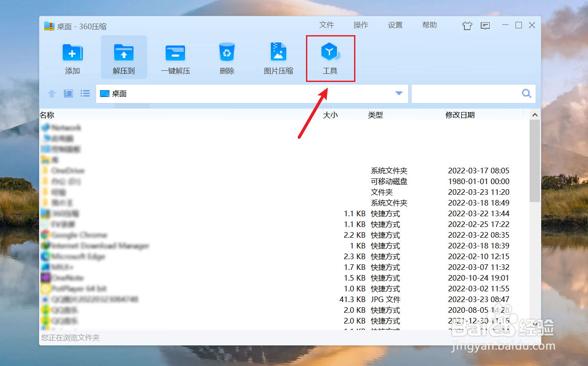Click the VIP crown icon
Viewport: 588px width, 366px height.
pos(467,25)
